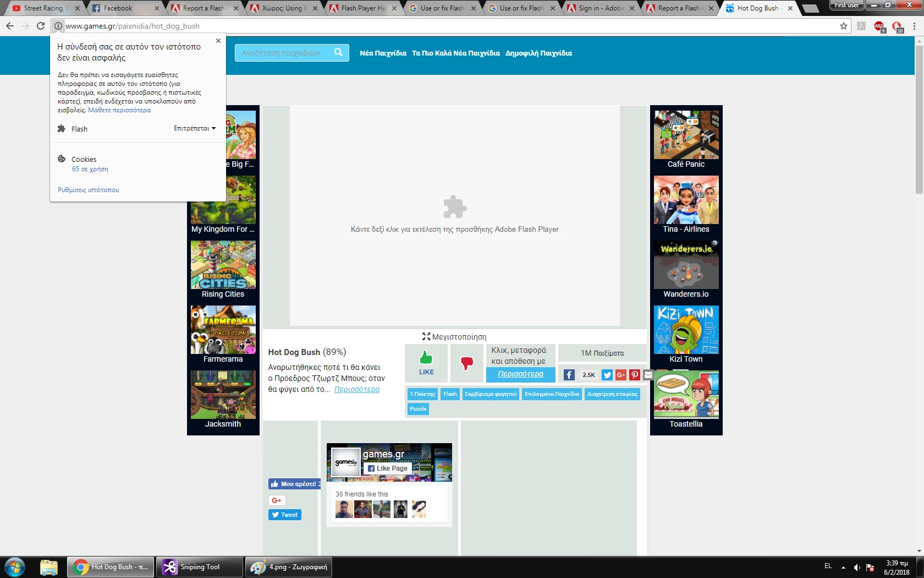924x578 pixels.
Task: Select the '1 Παίκτης' tag
Action: (x=422, y=394)
